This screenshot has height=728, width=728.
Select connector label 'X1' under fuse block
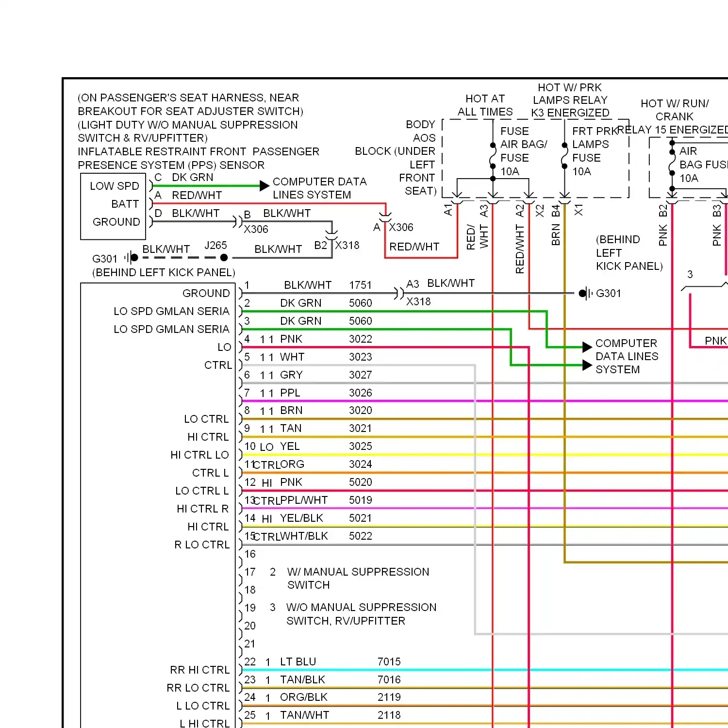[x=579, y=210]
